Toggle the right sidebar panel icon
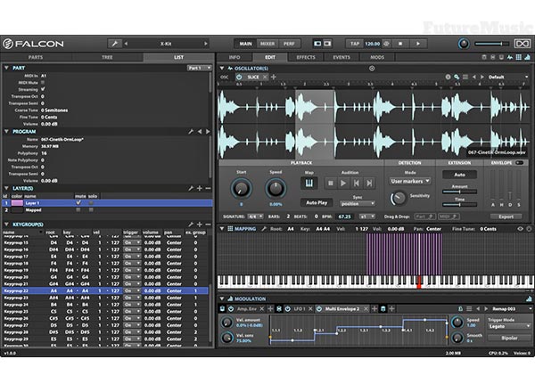 click(327, 44)
